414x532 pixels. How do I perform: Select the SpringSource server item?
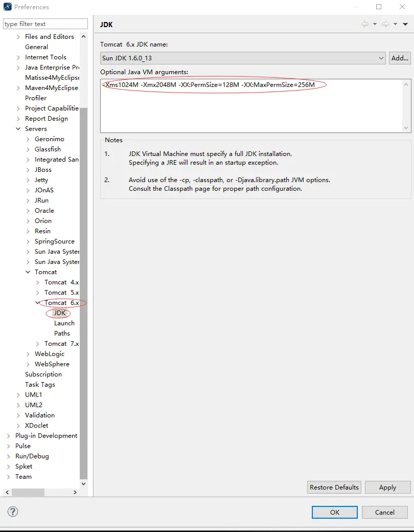pos(55,241)
